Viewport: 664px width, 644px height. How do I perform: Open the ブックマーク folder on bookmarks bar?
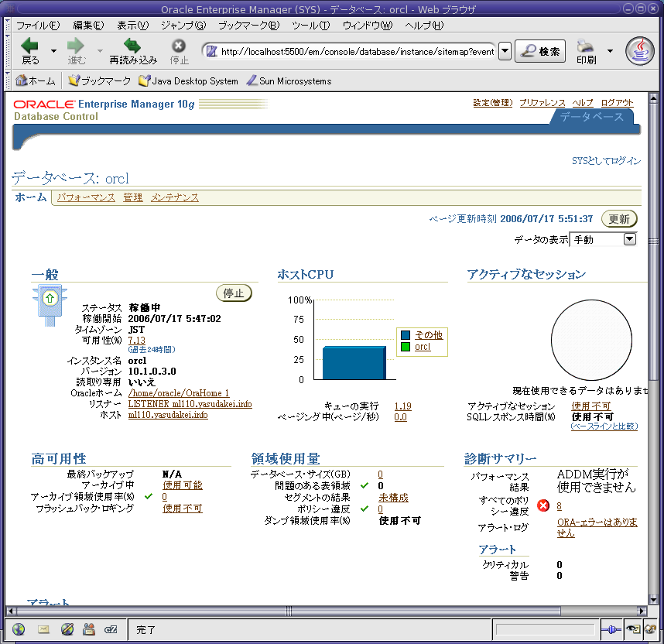(100, 80)
